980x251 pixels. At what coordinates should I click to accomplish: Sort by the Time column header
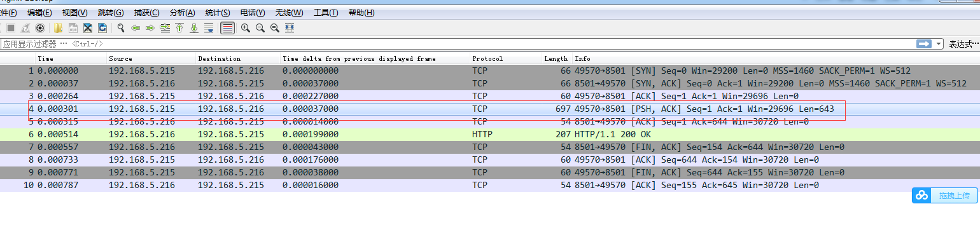pos(71,58)
